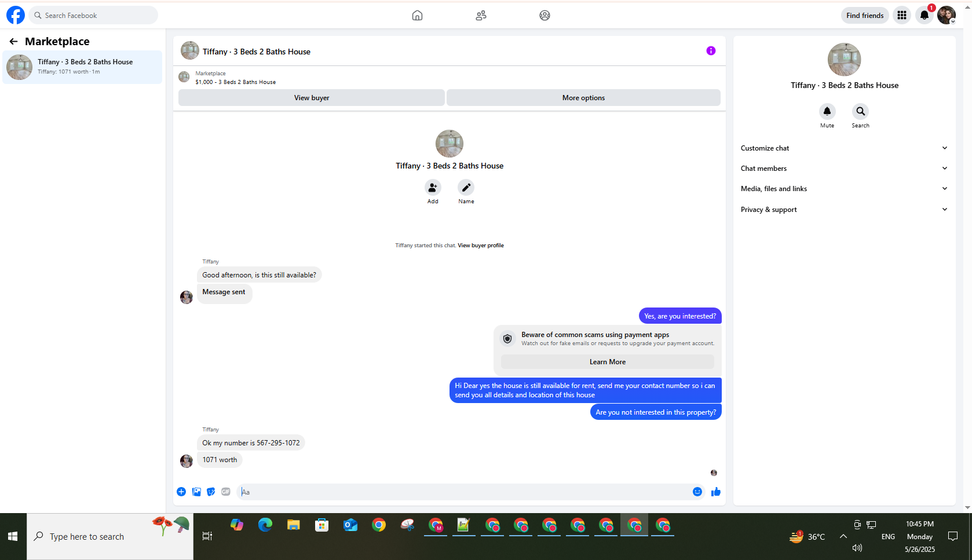Click Tiffany's avatar beside '1071 worth'
This screenshot has width=972, height=560.
pos(187,461)
